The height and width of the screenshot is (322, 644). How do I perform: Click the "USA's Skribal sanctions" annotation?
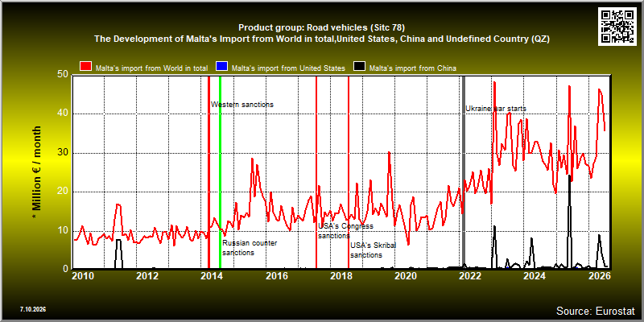tap(374, 250)
